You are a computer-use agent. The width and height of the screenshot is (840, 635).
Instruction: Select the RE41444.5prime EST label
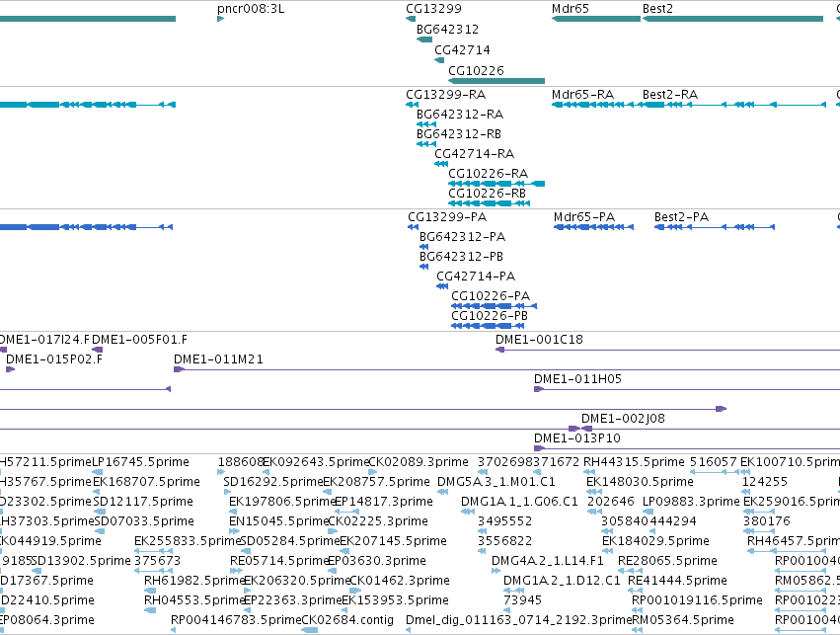677,581
